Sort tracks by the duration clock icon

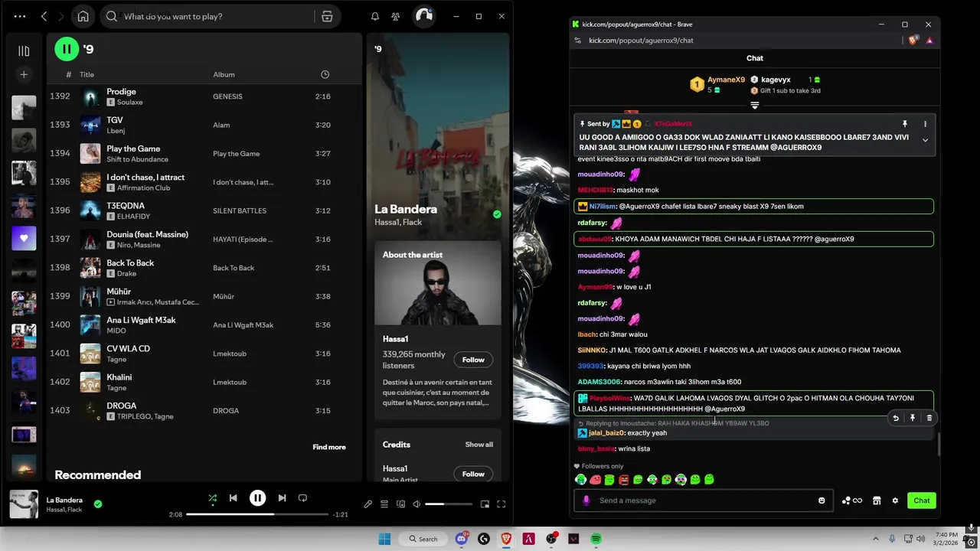[325, 74]
